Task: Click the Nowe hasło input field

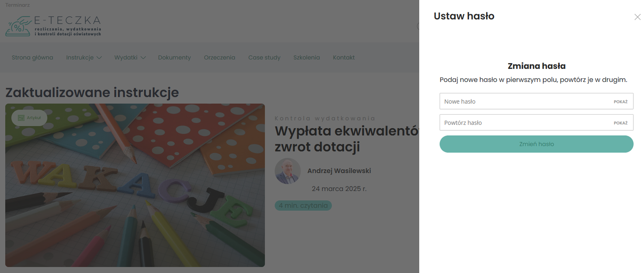Action: coord(523,101)
